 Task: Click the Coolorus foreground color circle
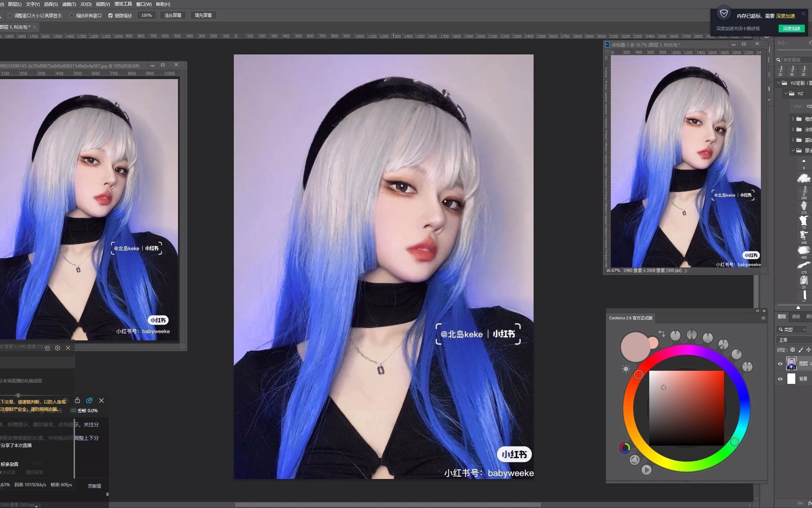(x=635, y=347)
